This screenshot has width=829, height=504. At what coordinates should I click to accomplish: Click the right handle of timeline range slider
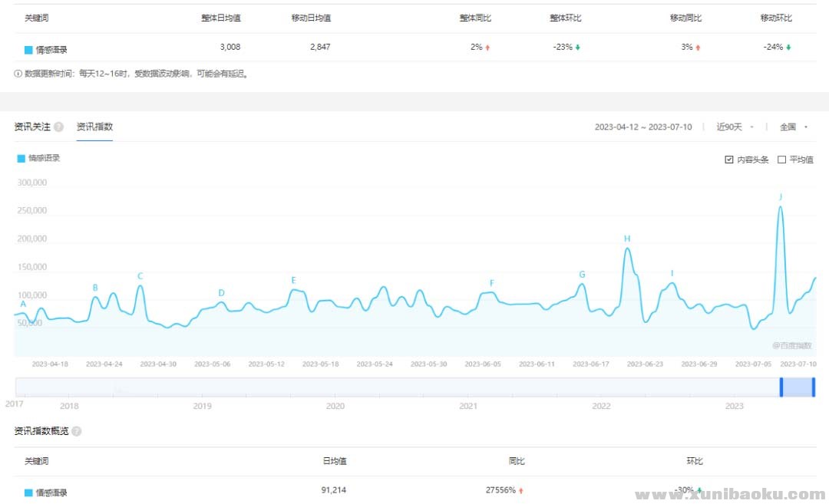(814, 387)
